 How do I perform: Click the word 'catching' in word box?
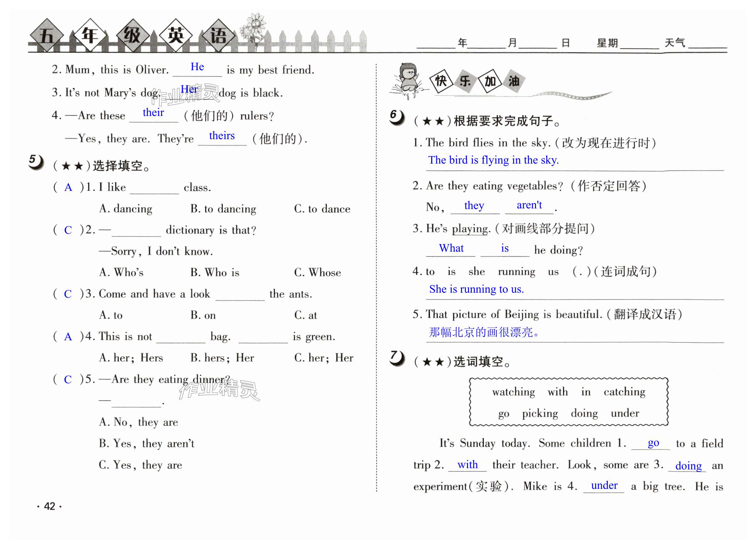pyautogui.click(x=624, y=392)
